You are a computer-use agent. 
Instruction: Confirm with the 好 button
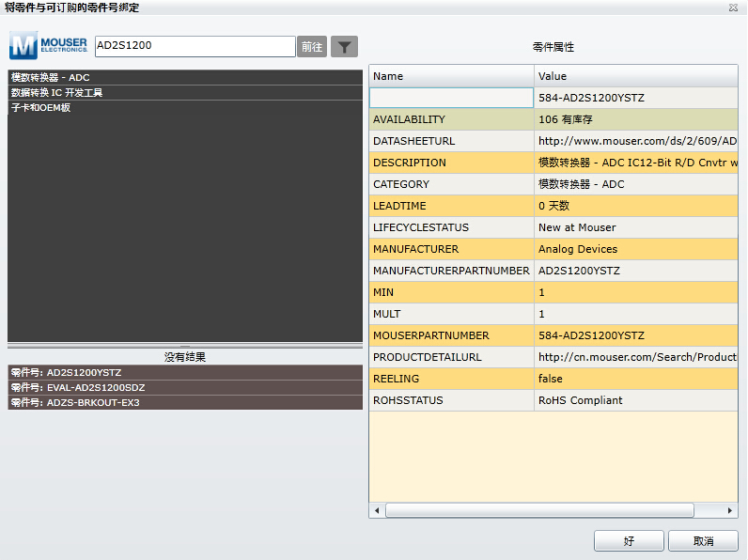(629, 541)
